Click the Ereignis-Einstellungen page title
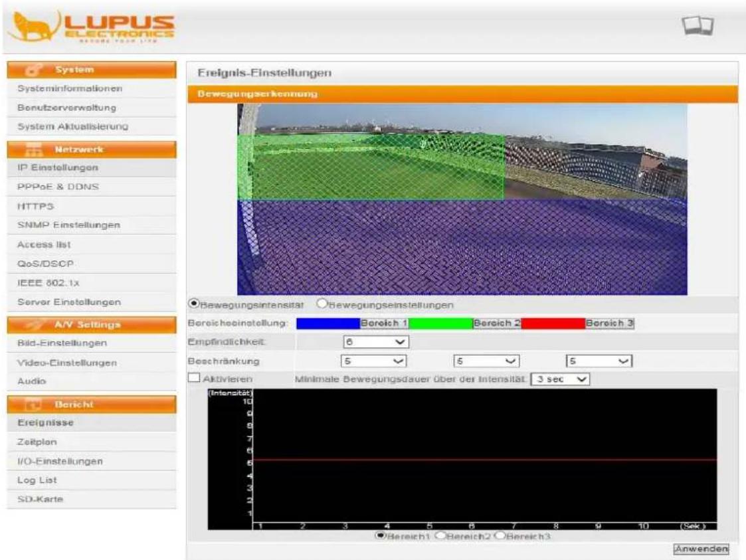 264,73
